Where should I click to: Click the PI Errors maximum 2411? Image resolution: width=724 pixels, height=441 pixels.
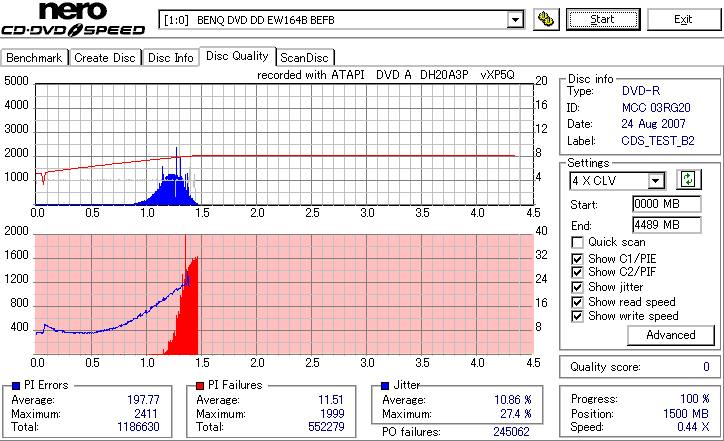pyautogui.click(x=146, y=414)
